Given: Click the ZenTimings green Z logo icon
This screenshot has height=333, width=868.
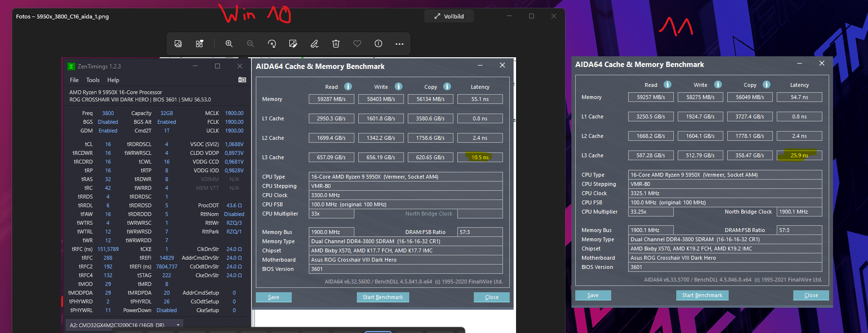Looking at the screenshot, I should pos(71,67).
